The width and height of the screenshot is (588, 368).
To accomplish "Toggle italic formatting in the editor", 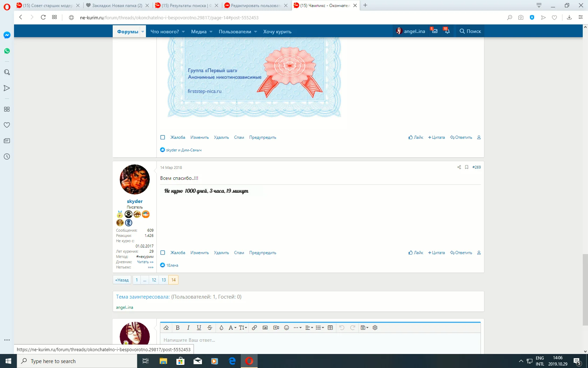I will [x=188, y=328].
